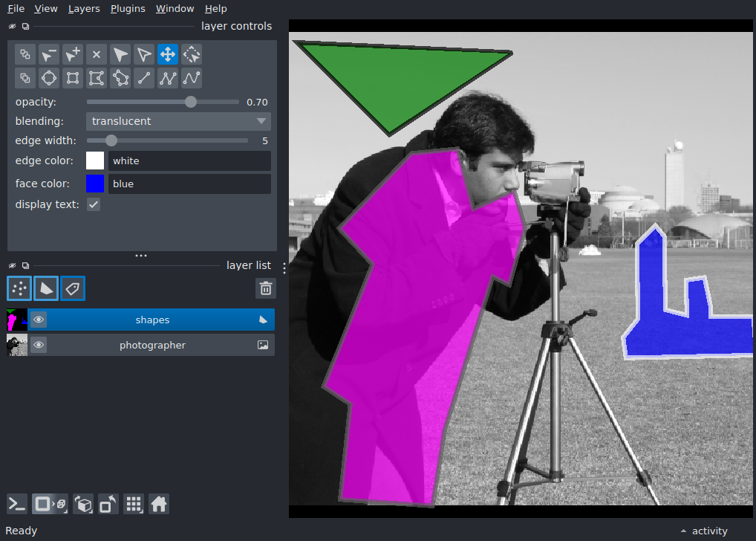
Task: Click the edge color text field
Action: pyautogui.click(x=189, y=161)
